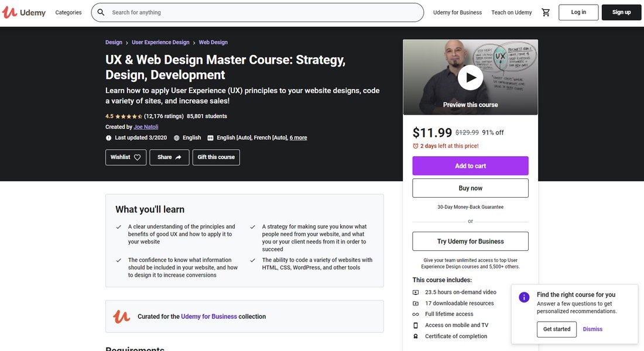Open the shopping cart icon
The width and height of the screenshot is (644, 351).
546,12
